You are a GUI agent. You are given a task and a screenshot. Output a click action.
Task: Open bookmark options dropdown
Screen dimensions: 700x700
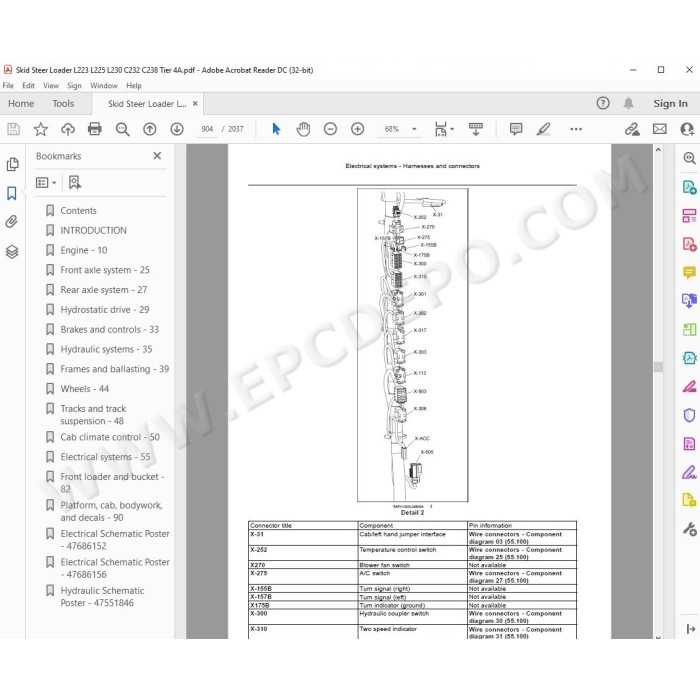pos(46,182)
